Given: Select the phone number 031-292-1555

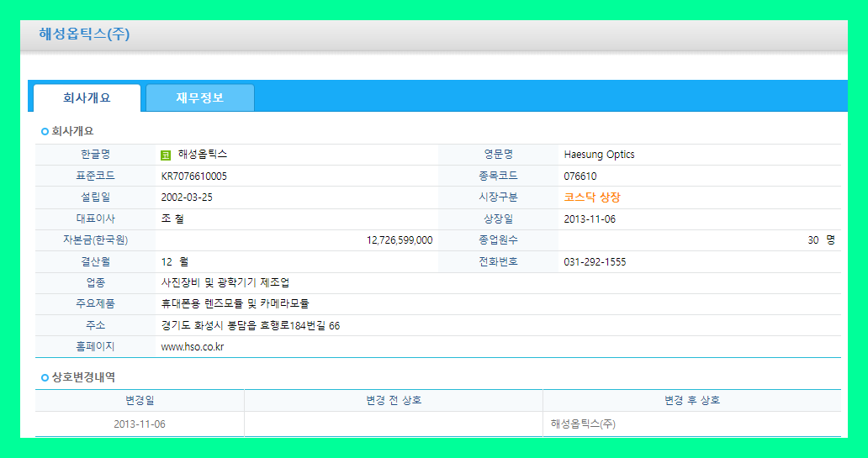Looking at the screenshot, I should 595,261.
